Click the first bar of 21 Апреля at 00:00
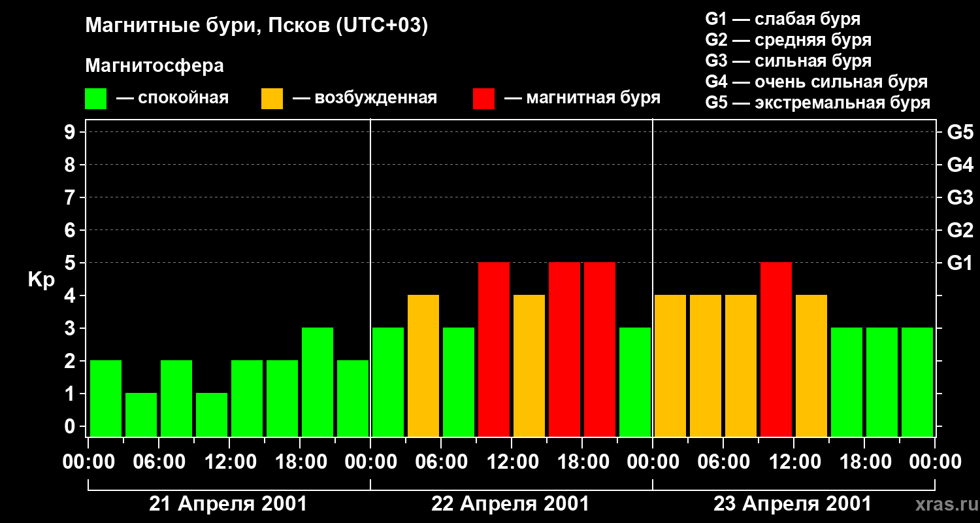The width and height of the screenshot is (980, 523). [106, 398]
